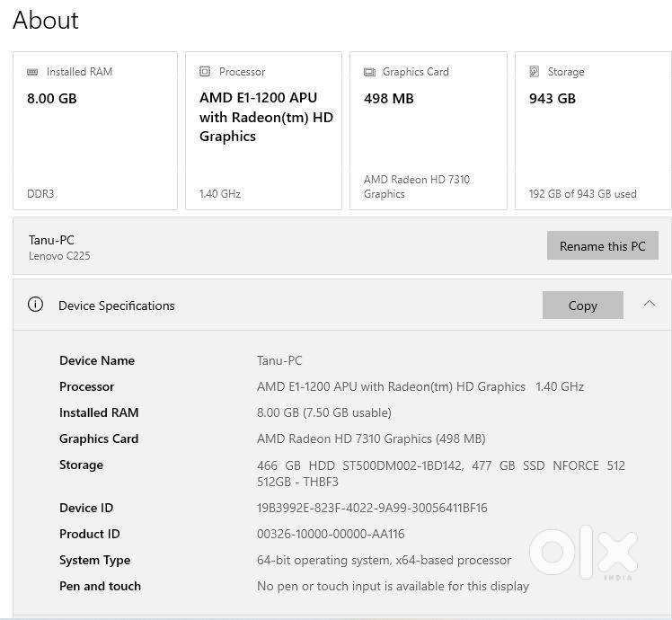Select the 943 GB Storage card
The image size is (672, 620).
[593, 131]
